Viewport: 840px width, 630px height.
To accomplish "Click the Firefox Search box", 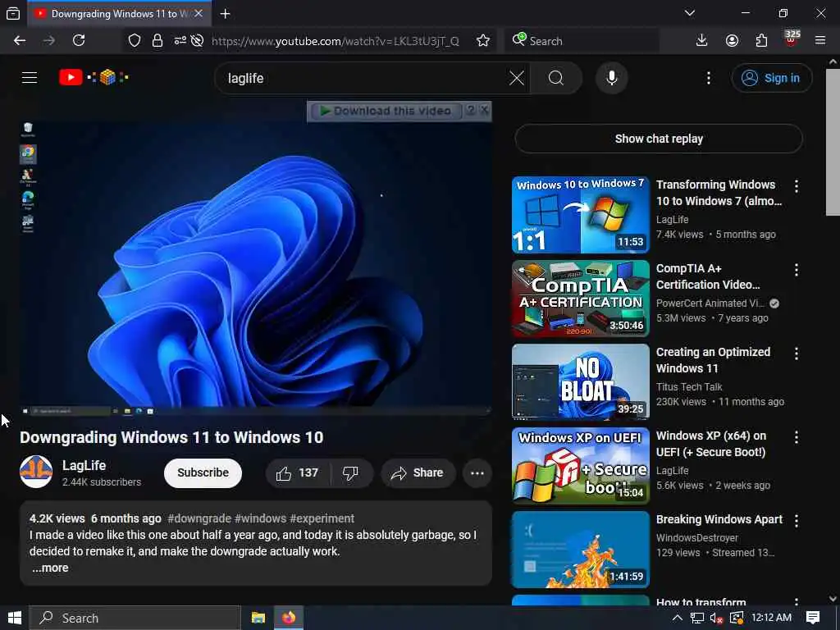I will pos(582,41).
